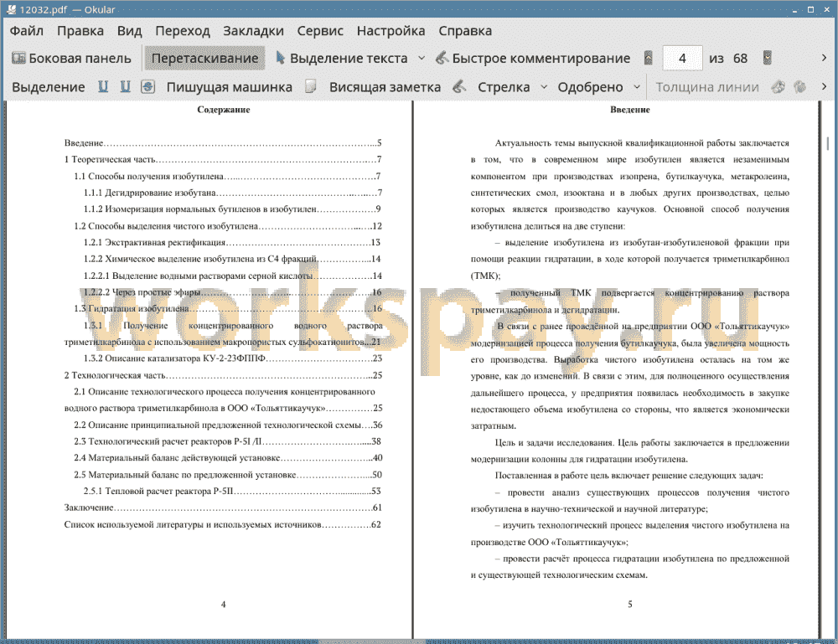Open the Закладки menu
838x644 pixels.
point(253,31)
